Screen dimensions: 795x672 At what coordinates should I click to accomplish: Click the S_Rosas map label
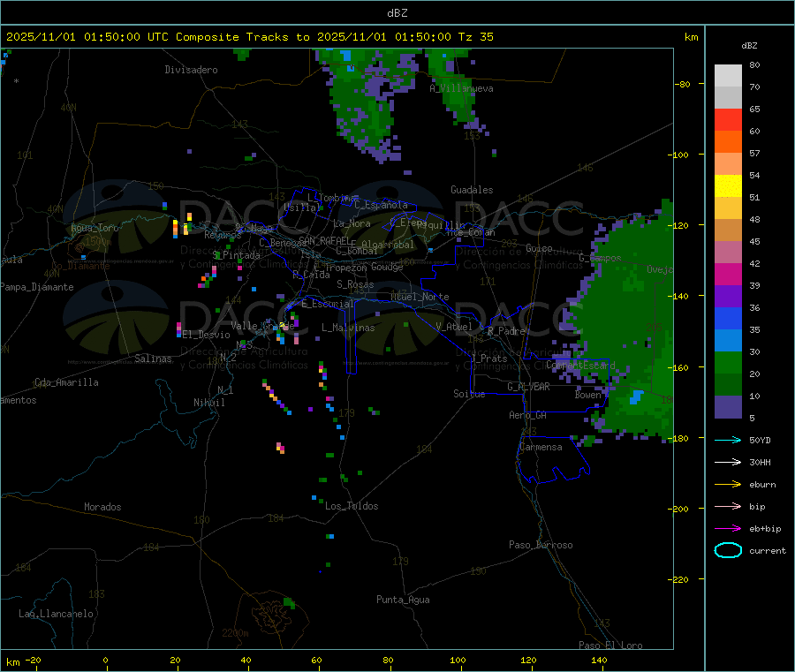coord(355,284)
